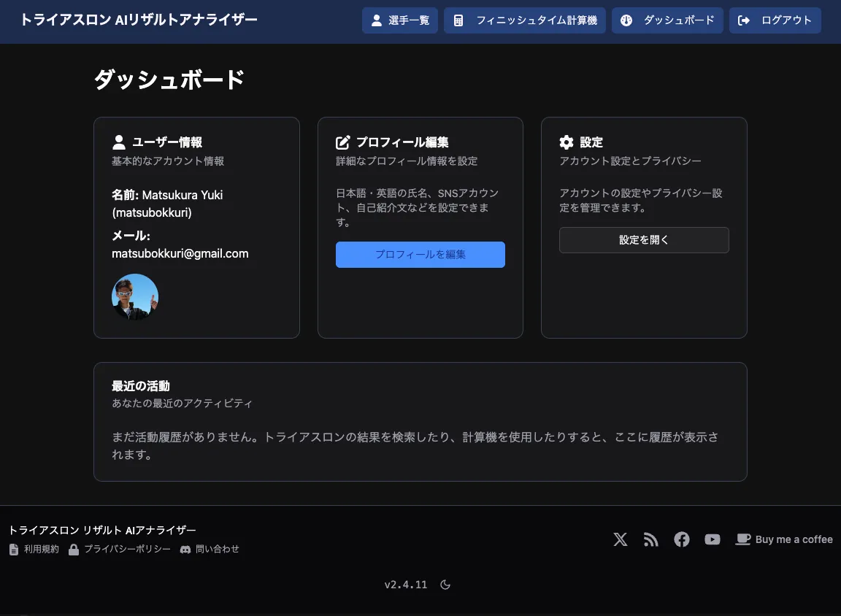This screenshot has height=616, width=841.
Task: Open the 利用規約 link
Action: point(42,549)
